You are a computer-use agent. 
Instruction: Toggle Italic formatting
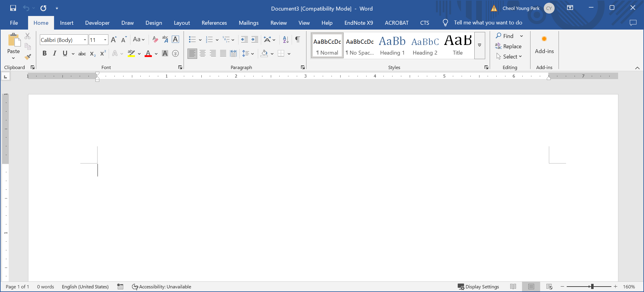(55, 53)
